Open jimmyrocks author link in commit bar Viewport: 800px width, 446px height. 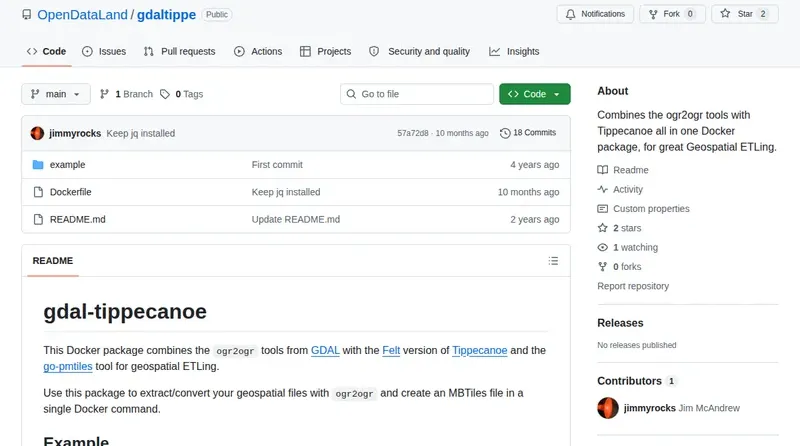coord(75,133)
